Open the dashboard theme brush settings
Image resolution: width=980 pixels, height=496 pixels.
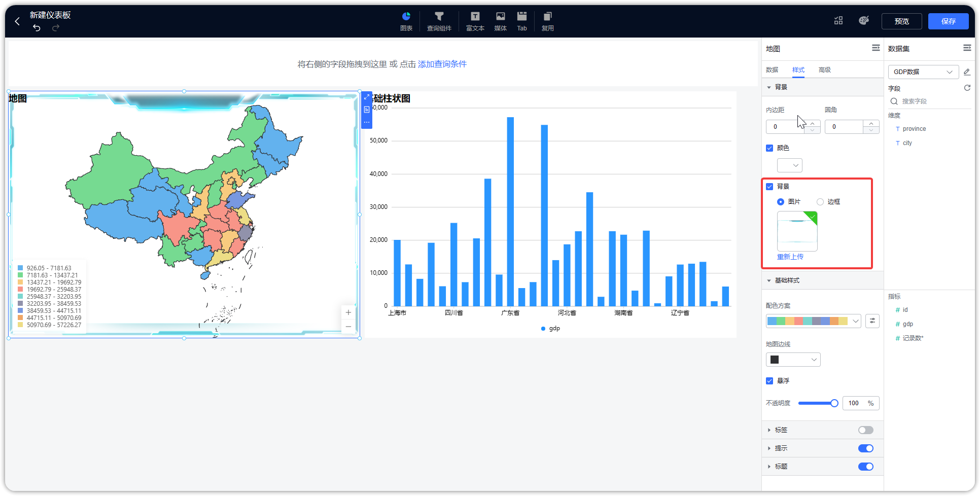click(864, 20)
